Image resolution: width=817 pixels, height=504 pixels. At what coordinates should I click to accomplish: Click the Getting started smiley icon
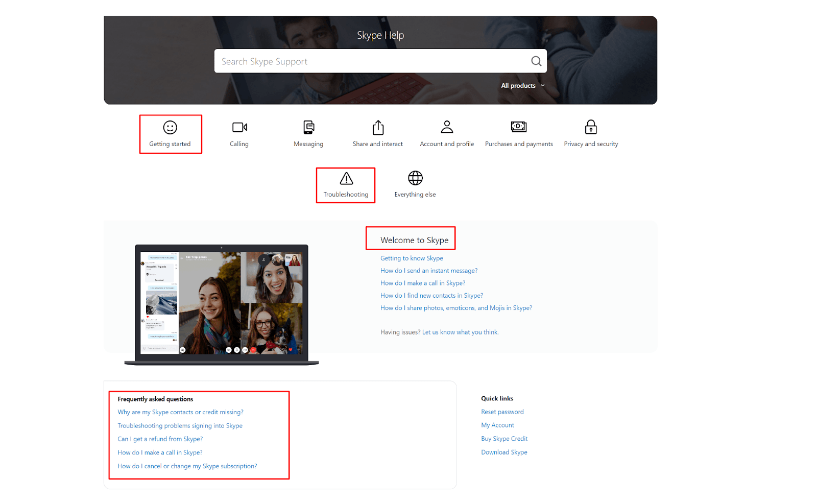170,127
